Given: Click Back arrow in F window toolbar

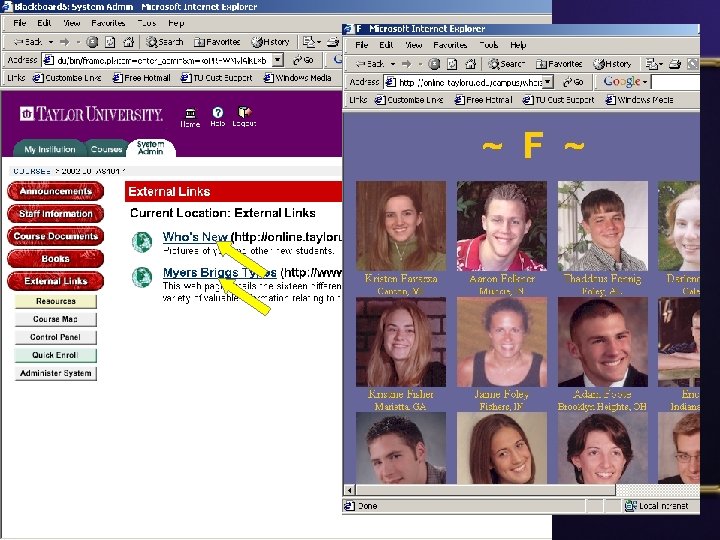Looking at the screenshot, I should (x=370, y=64).
